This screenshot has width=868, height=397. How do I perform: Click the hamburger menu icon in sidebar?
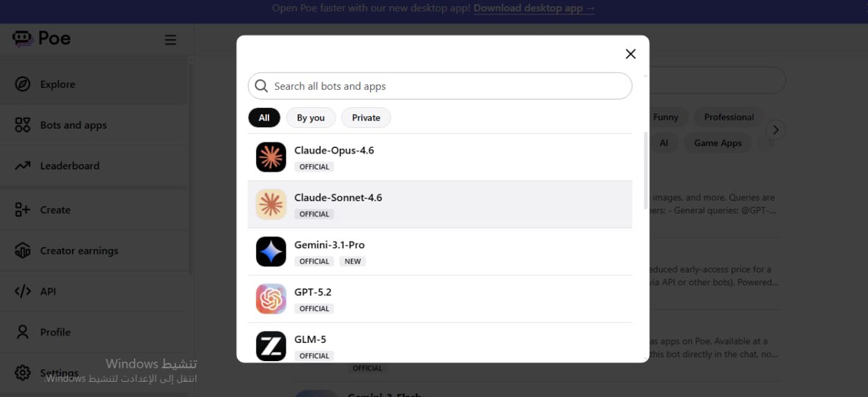[170, 40]
